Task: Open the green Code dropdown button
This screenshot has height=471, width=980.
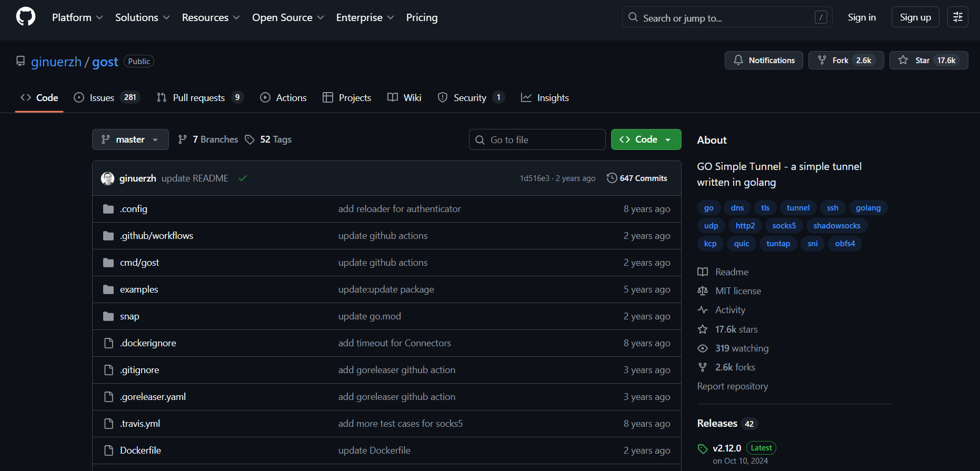Action: 646,139
